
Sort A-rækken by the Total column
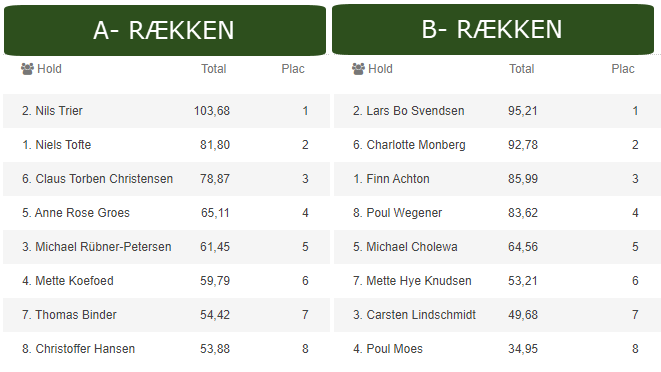click(x=214, y=69)
